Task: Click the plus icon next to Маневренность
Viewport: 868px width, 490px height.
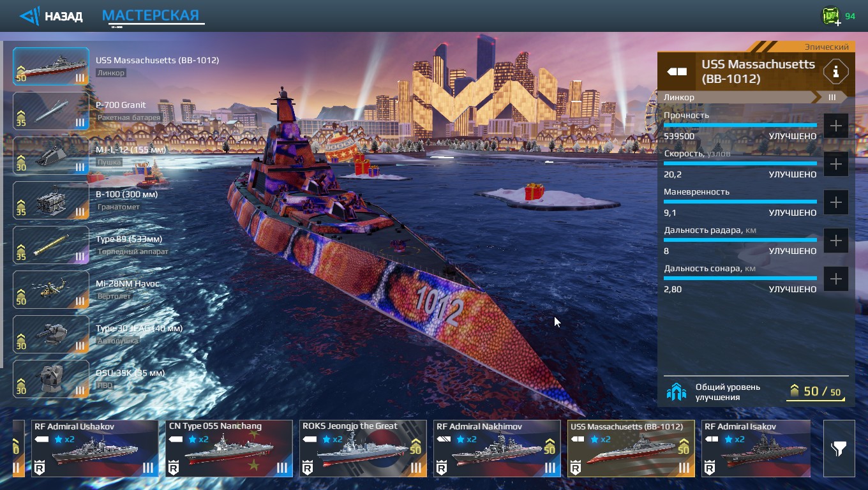Action: (835, 202)
